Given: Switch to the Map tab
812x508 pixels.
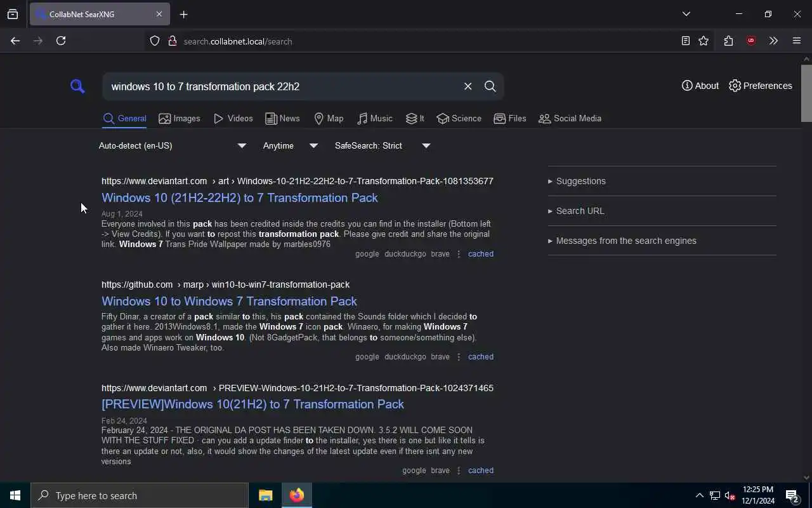Looking at the screenshot, I should [x=329, y=119].
